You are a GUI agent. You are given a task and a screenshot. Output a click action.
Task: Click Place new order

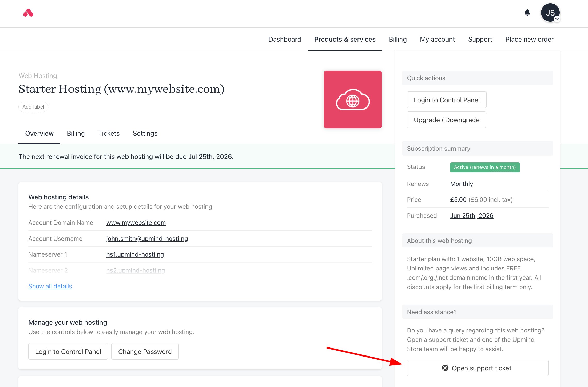tap(529, 39)
